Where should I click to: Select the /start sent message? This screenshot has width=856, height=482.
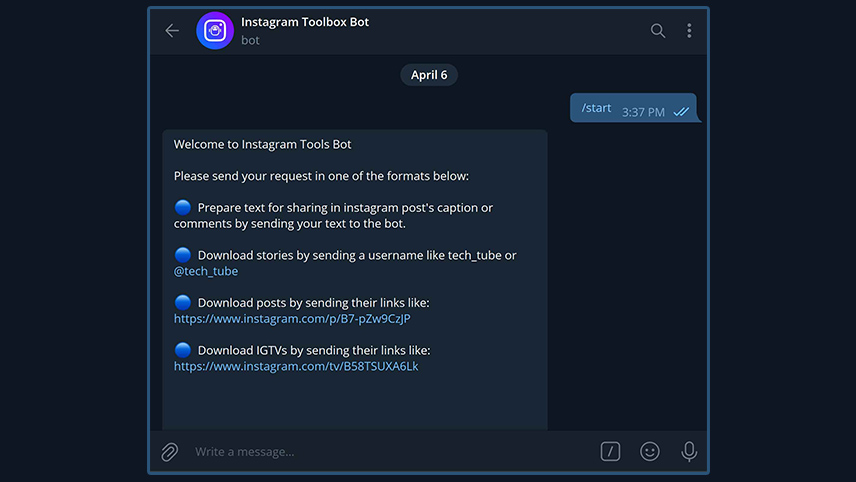pyautogui.click(x=633, y=108)
